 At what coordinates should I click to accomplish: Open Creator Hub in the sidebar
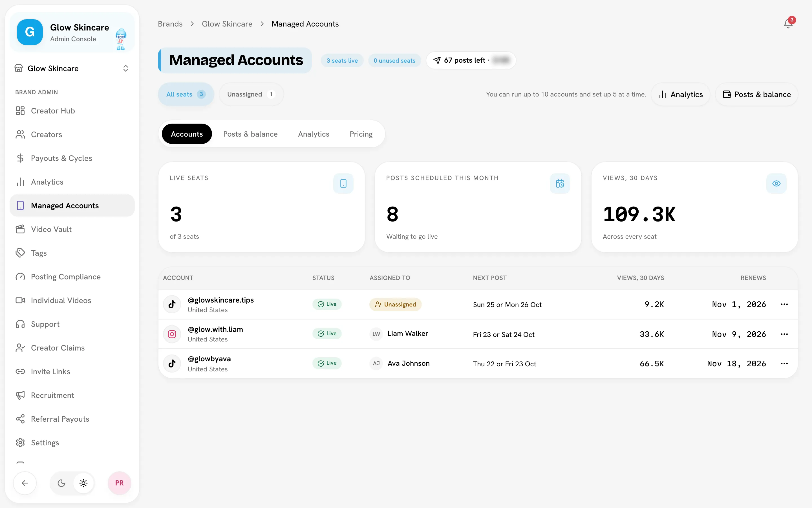72,111
